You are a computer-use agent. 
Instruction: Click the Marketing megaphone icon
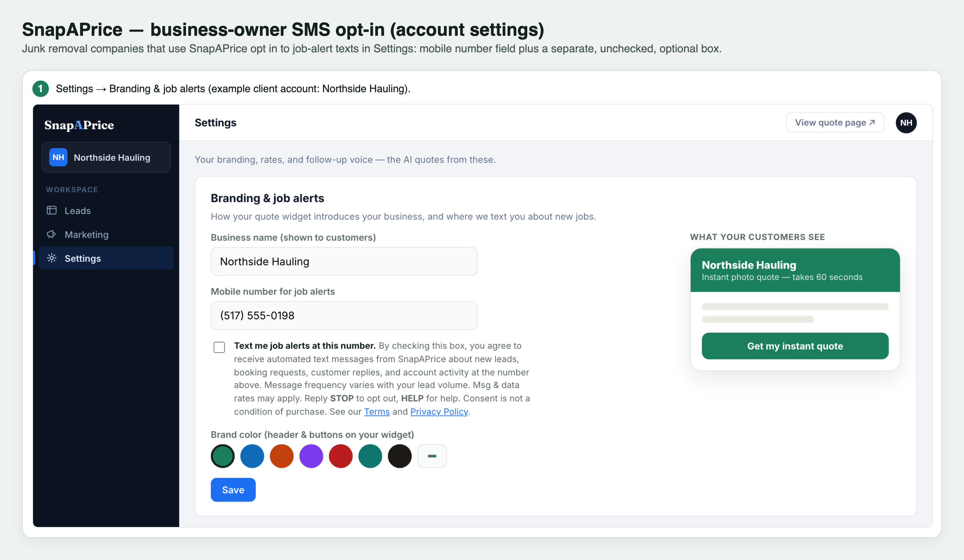(x=52, y=234)
